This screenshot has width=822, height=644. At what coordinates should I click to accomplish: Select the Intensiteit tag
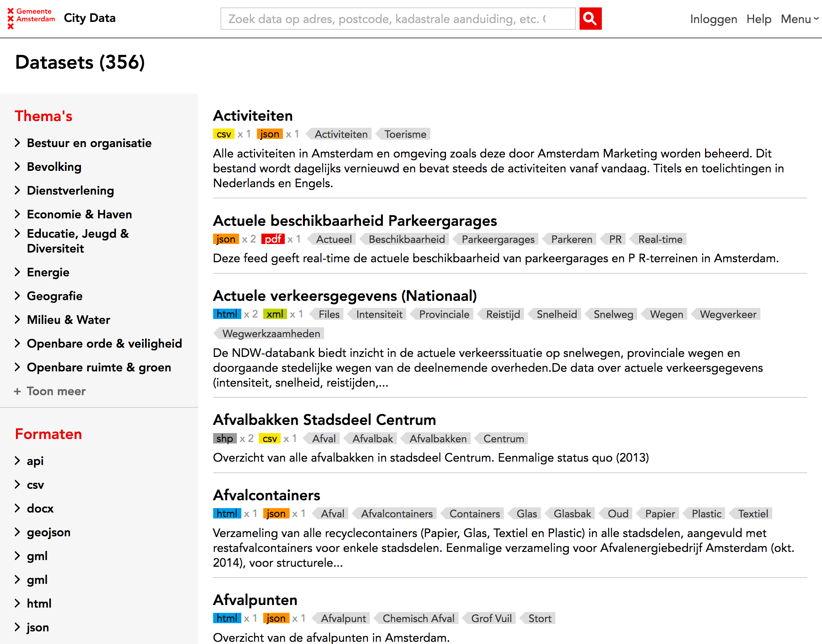(377, 314)
